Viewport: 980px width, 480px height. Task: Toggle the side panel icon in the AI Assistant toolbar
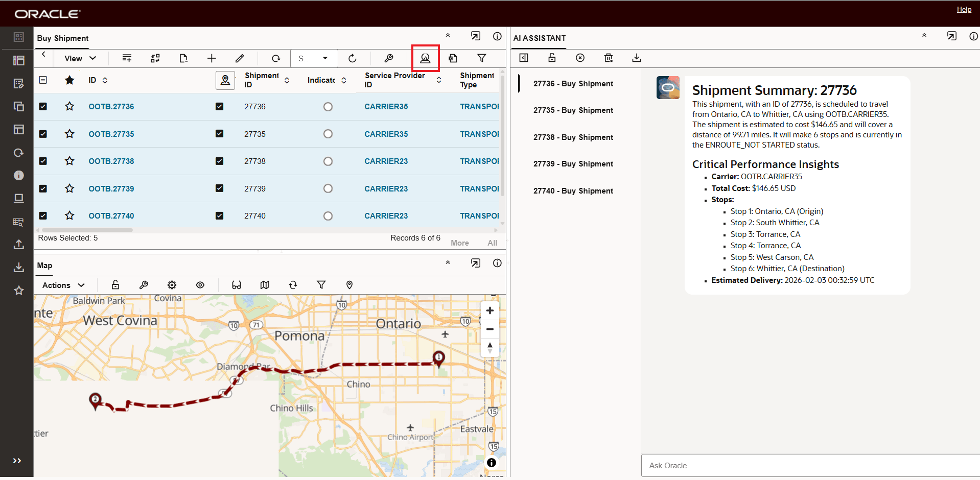point(524,58)
